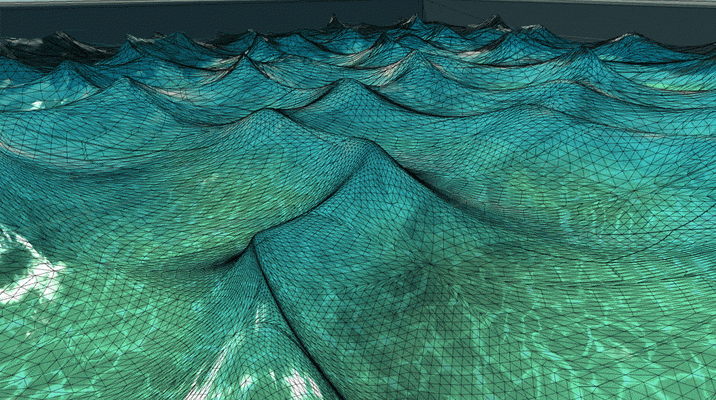This screenshot has height=400, width=716.
Task: Click the dark backdrop wall right of corner
Action: (x=571, y=21)
